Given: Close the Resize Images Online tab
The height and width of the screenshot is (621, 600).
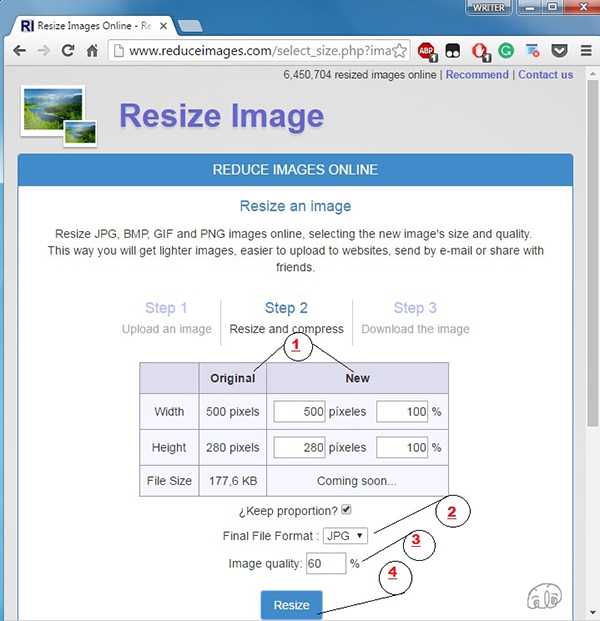Looking at the screenshot, I should coord(163,26).
